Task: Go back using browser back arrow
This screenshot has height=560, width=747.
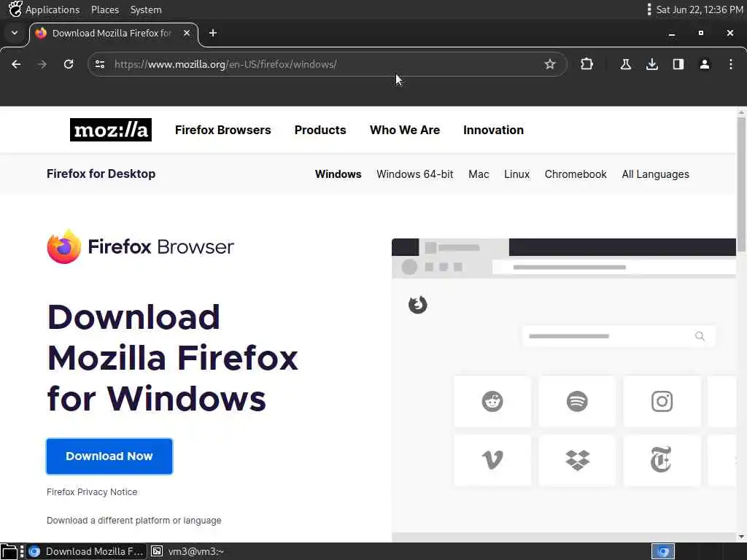Action: 16,64
